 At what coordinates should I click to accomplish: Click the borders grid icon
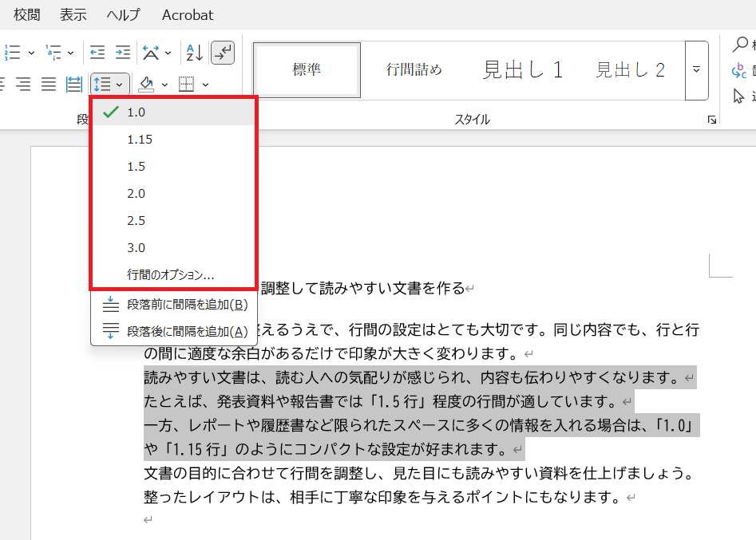(x=186, y=84)
